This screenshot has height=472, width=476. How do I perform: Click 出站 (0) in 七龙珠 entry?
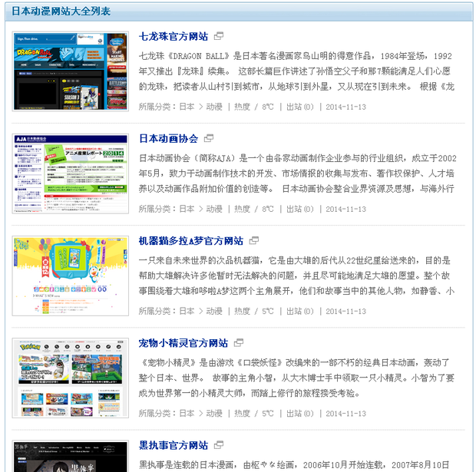click(x=300, y=107)
